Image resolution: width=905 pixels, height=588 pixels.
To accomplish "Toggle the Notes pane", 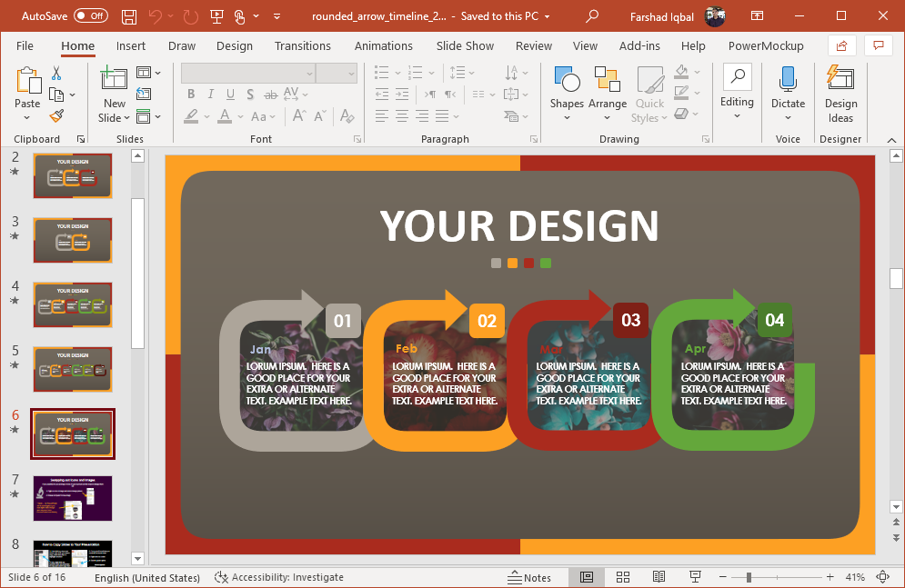I will coord(529,578).
